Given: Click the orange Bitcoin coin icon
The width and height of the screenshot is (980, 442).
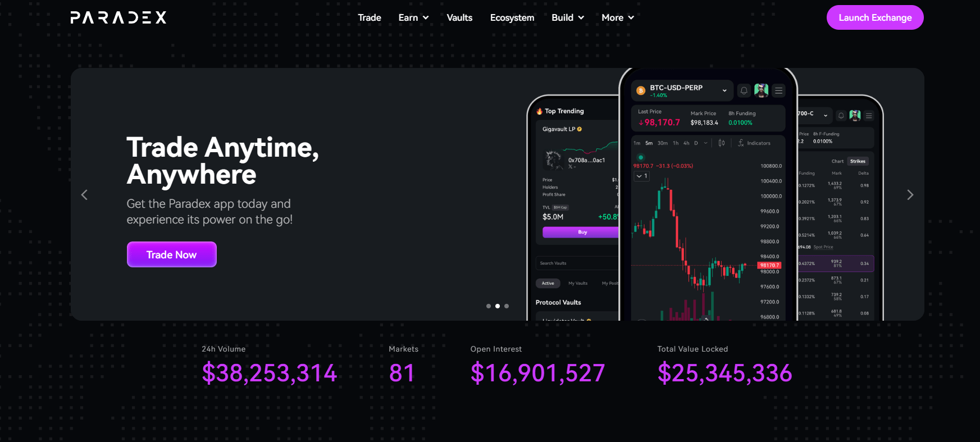Looking at the screenshot, I should [x=641, y=90].
